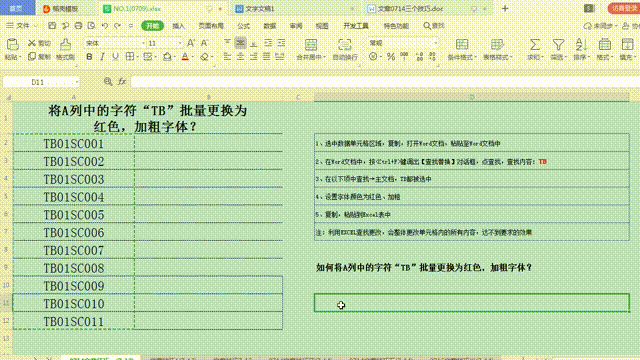Click the Merge and Center icon
This screenshot has height=360, width=640.
(311, 44)
